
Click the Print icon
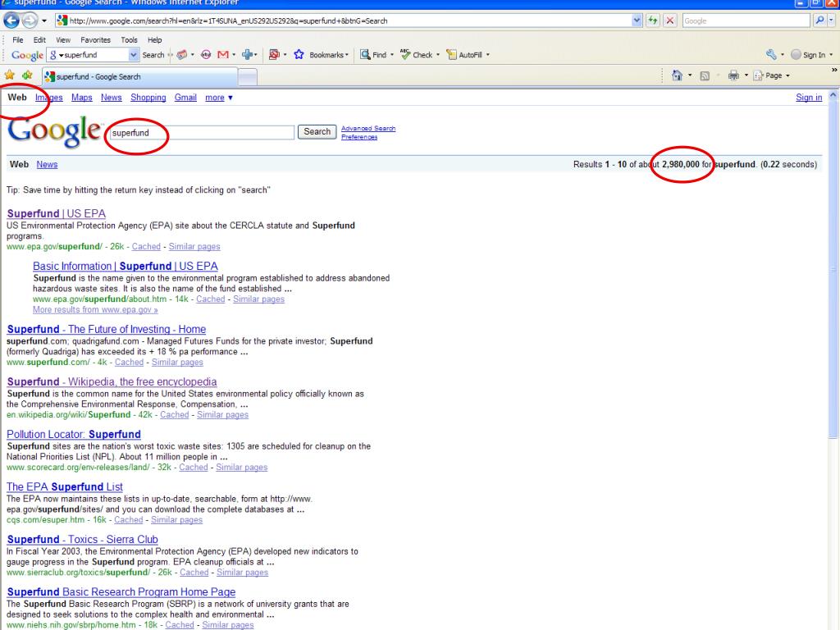733,75
